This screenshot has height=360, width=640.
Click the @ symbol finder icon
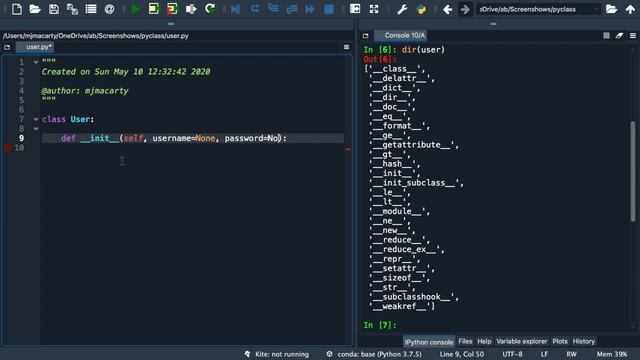click(109, 9)
